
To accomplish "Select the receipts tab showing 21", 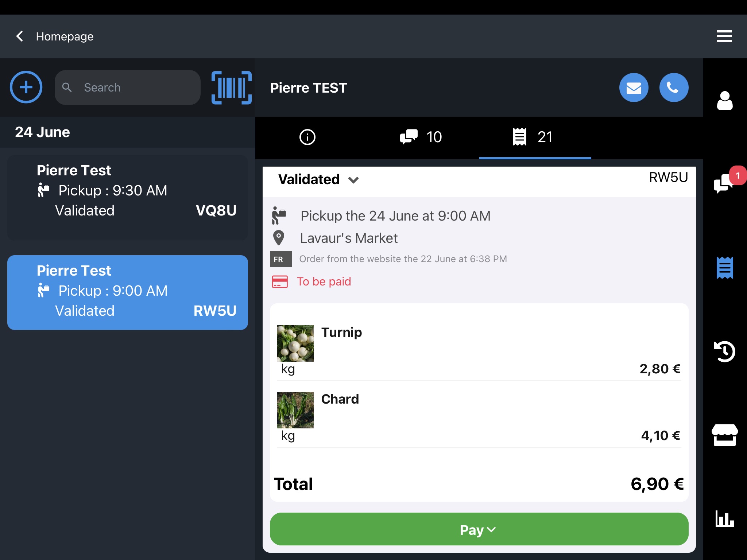I will pyautogui.click(x=532, y=137).
